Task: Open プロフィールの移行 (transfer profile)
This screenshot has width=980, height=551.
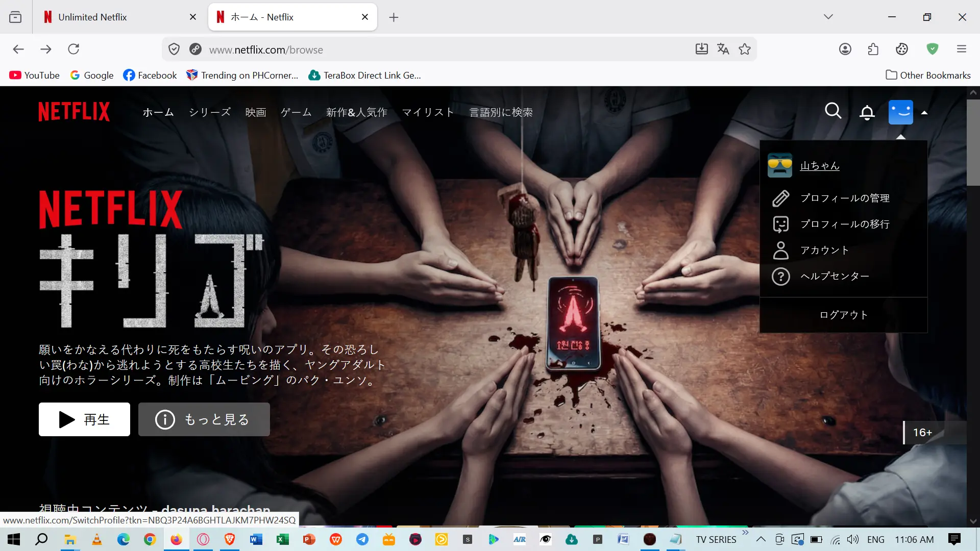Action: point(845,224)
